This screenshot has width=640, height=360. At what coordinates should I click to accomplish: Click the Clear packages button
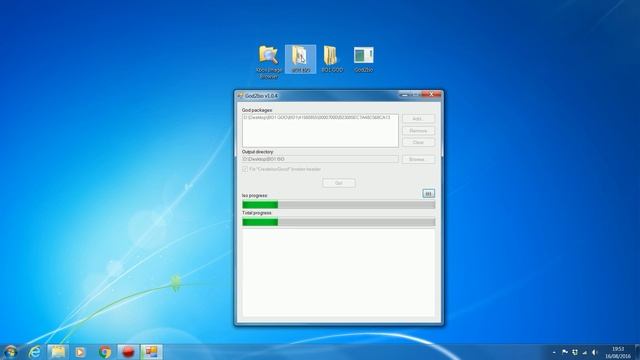[418, 142]
